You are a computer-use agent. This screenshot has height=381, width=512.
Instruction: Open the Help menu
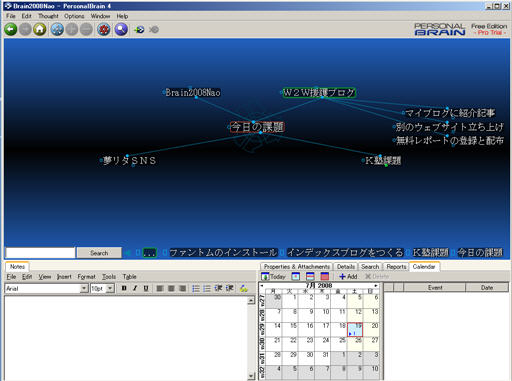tap(122, 16)
